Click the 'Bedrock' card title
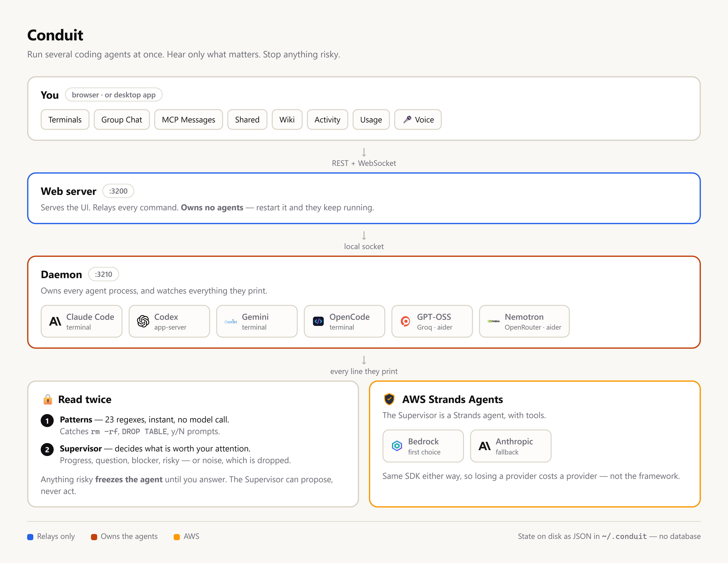This screenshot has width=728, height=563. 423,441
